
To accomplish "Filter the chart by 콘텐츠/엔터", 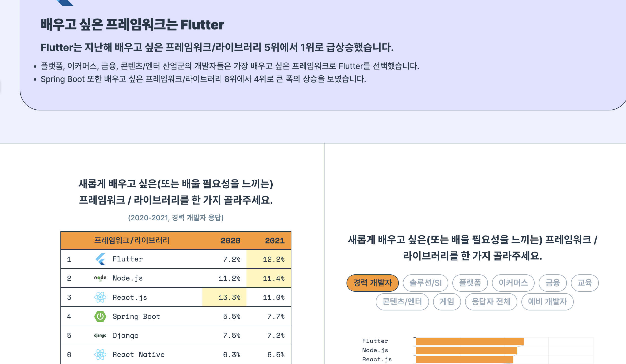I will (402, 302).
